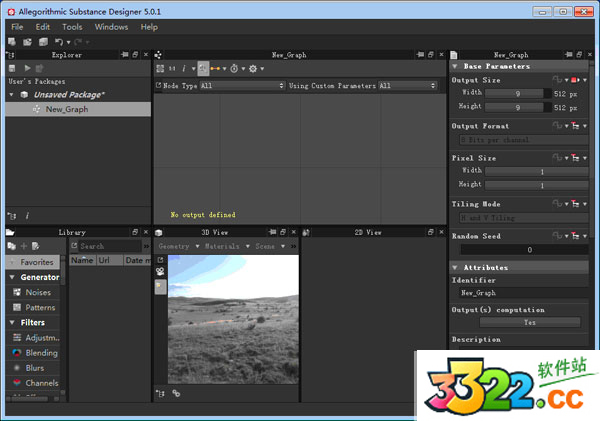
Task: Click the light icon in 3D View sidebar
Action: coord(160,287)
